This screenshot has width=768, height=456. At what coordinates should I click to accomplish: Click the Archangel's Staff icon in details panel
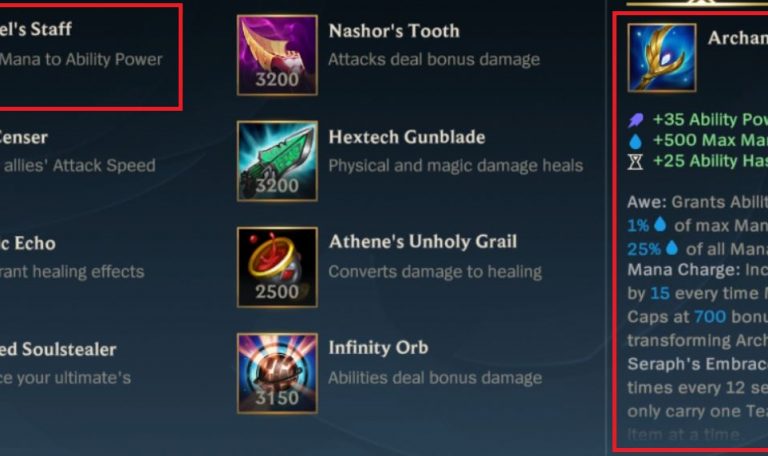point(662,58)
